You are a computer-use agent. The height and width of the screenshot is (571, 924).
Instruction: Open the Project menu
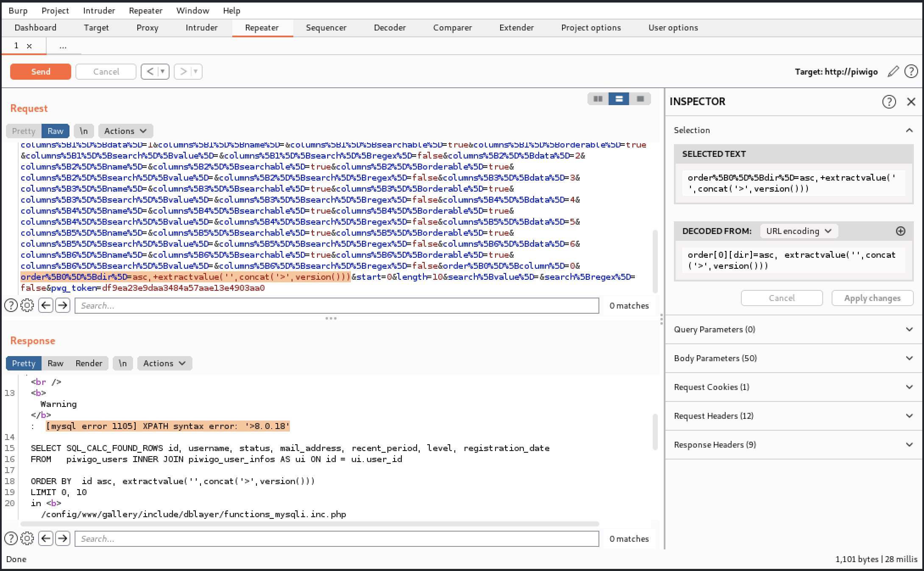[55, 11]
